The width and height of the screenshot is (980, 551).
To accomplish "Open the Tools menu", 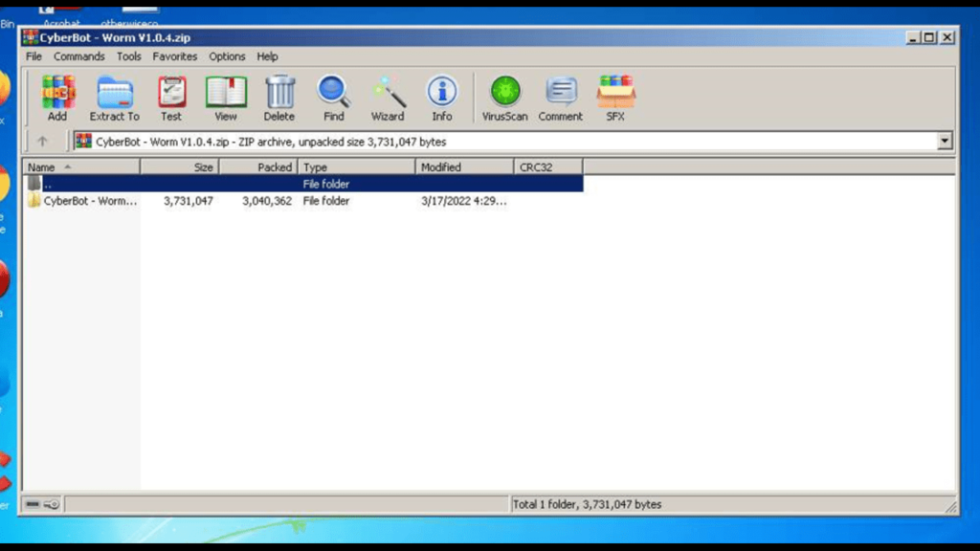I will 129,56.
